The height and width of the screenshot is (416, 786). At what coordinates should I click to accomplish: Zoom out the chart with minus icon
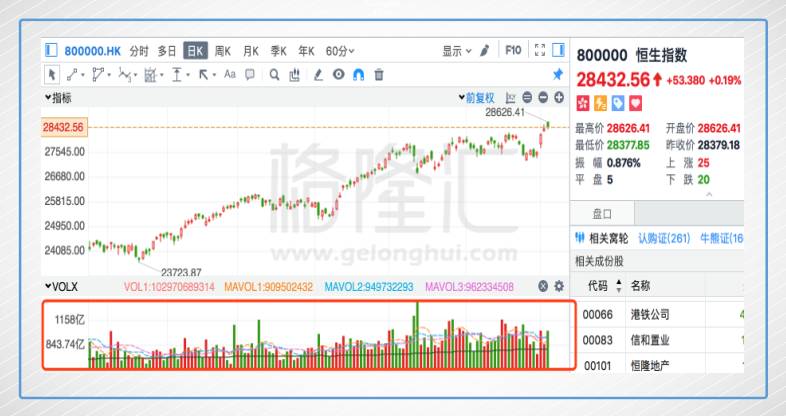[543, 97]
